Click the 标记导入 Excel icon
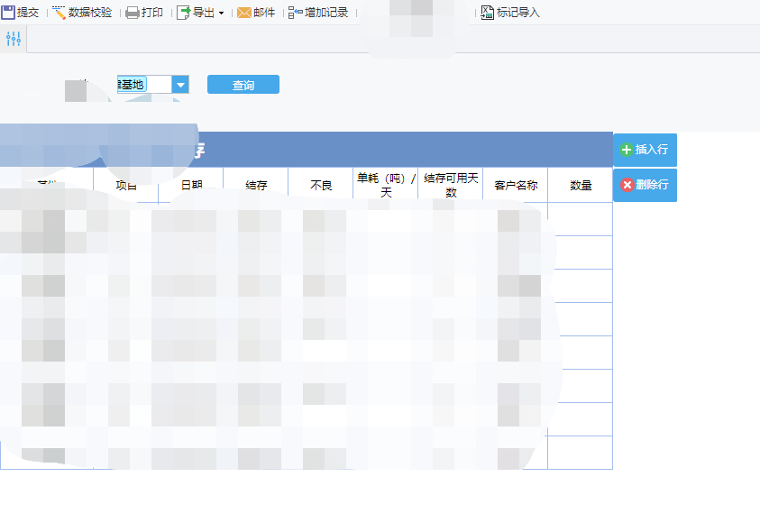This screenshot has width=760, height=532. tap(487, 13)
